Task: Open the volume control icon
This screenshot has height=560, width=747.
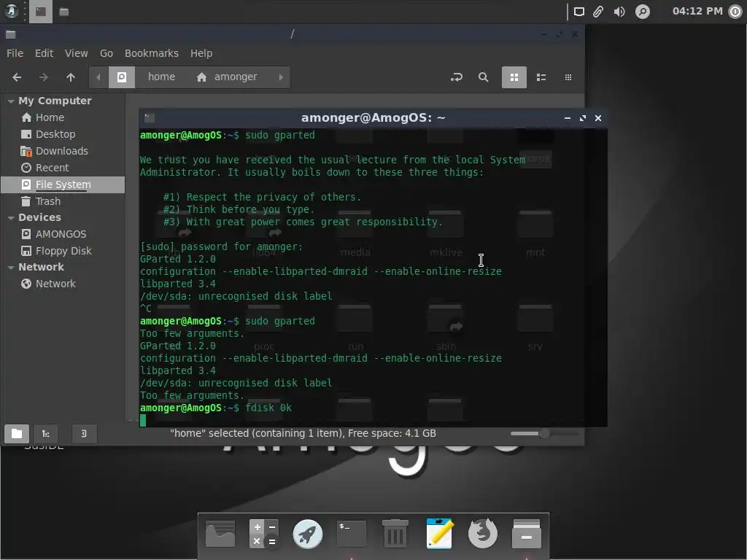Action: click(x=619, y=12)
